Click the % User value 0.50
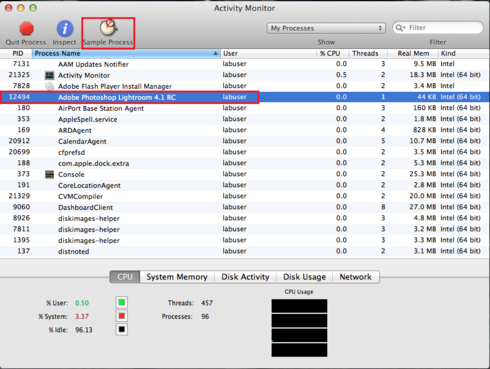Image resolution: width=490 pixels, height=369 pixels. pyautogui.click(x=82, y=303)
